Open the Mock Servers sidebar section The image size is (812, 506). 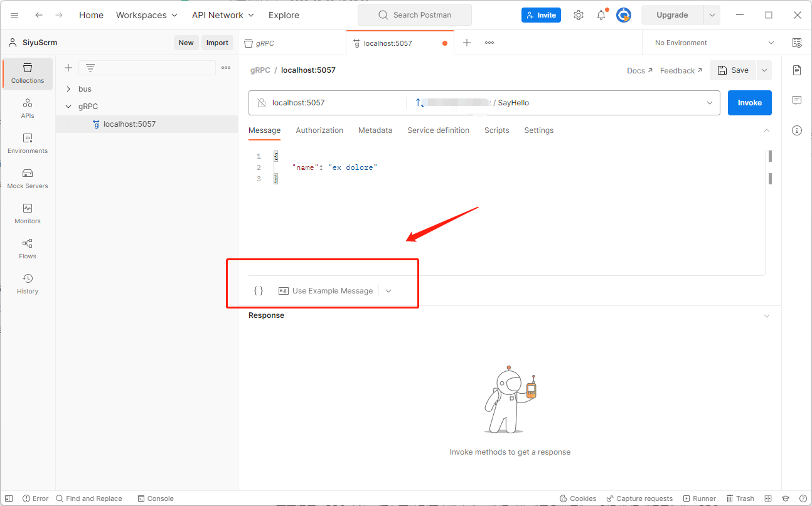click(x=28, y=179)
